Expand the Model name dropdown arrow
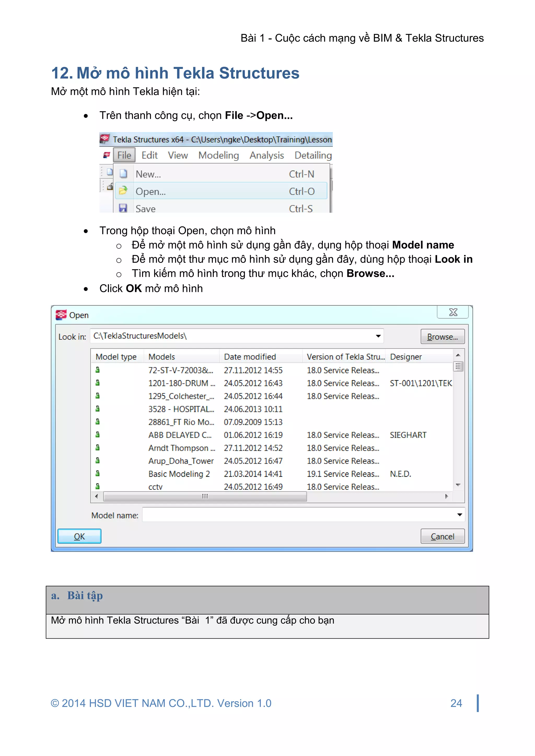The width and height of the screenshot is (535, 756). pos(460,515)
